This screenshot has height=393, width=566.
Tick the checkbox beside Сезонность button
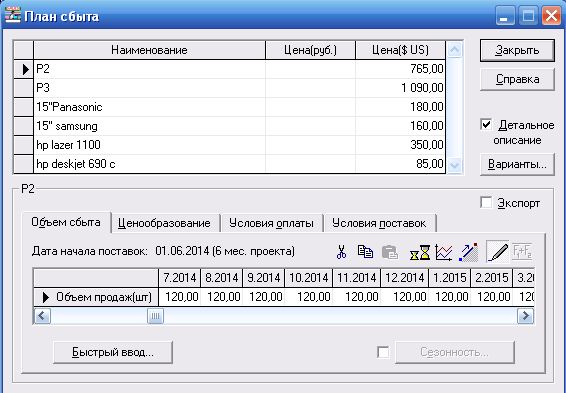tap(383, 352)
